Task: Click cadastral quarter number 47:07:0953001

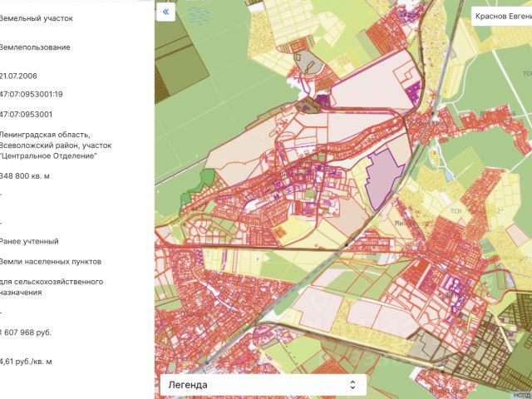Action: pos(26,115)
